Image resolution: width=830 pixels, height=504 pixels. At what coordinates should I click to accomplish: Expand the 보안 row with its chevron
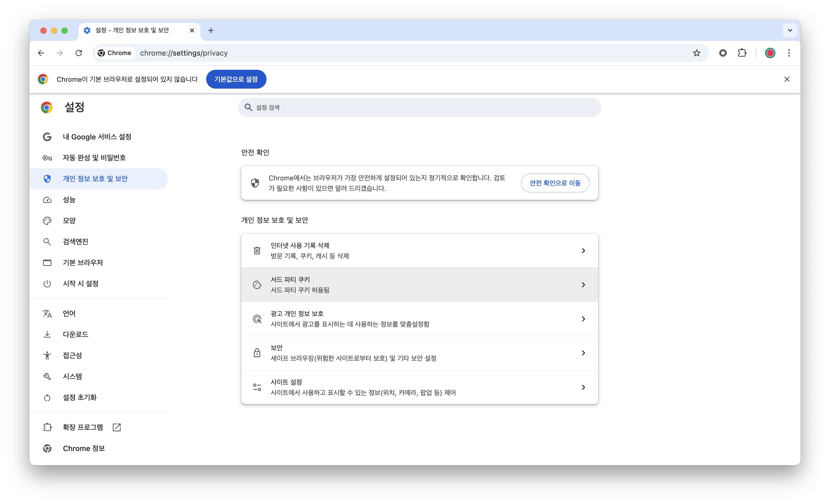(x=583, y=353)
